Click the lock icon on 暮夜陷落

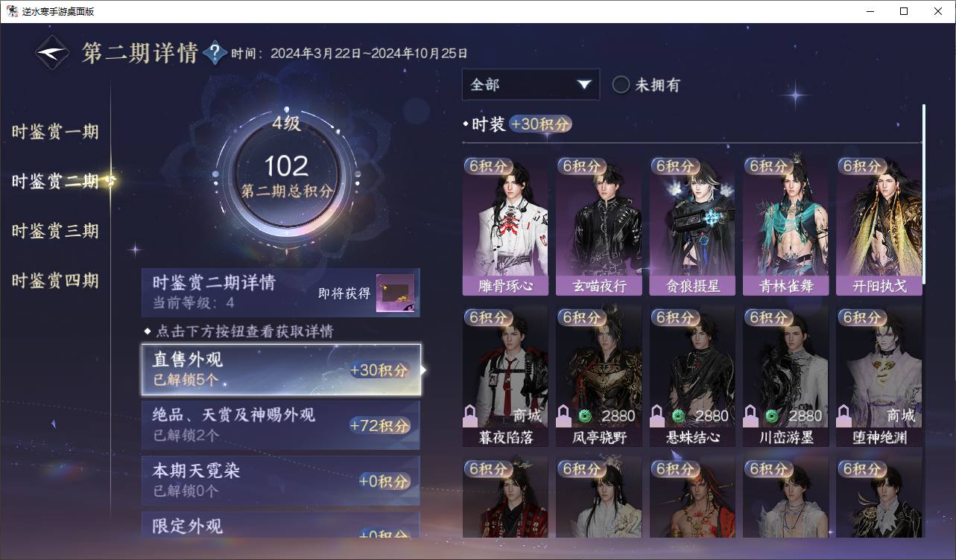click(x=471, y=415)
